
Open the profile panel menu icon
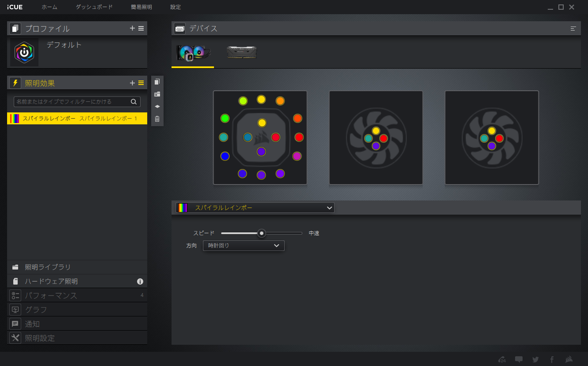point(141,28)
